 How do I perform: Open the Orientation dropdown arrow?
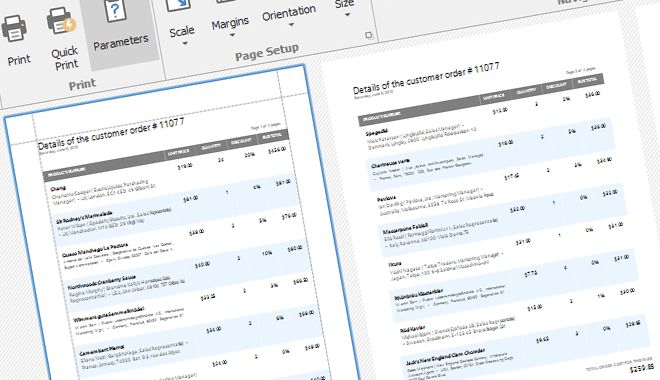click(x=291, y=25)
